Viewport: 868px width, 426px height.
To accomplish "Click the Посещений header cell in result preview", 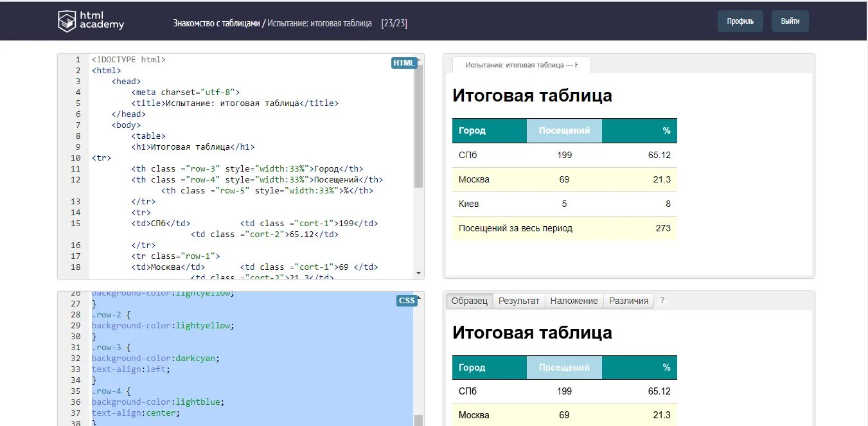I will pyautogui.click(x=564, y=130).
